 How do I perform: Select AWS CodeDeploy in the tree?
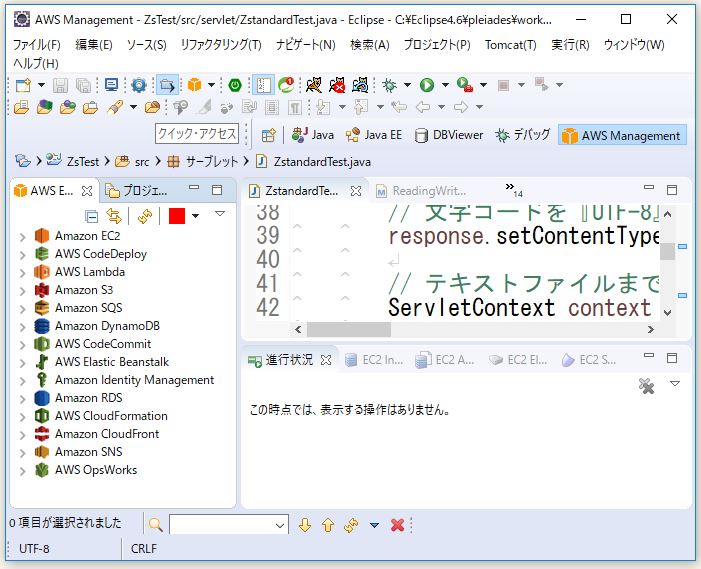tap(101, 254)
